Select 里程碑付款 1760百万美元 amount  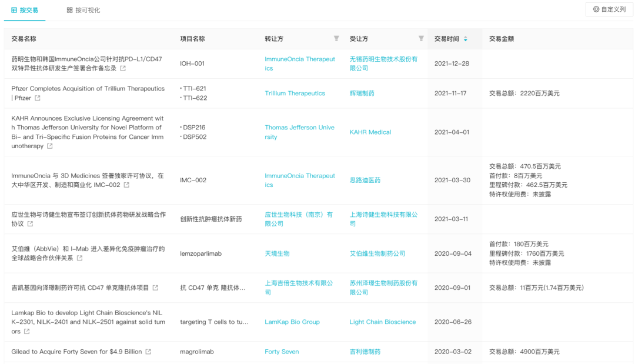click(526, 253)
